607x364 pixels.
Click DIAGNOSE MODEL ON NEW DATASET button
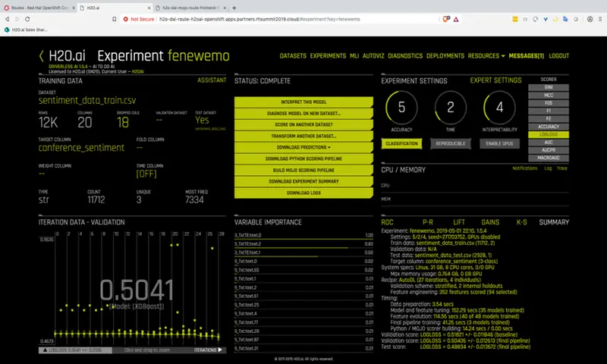click(x=303, y=113)
